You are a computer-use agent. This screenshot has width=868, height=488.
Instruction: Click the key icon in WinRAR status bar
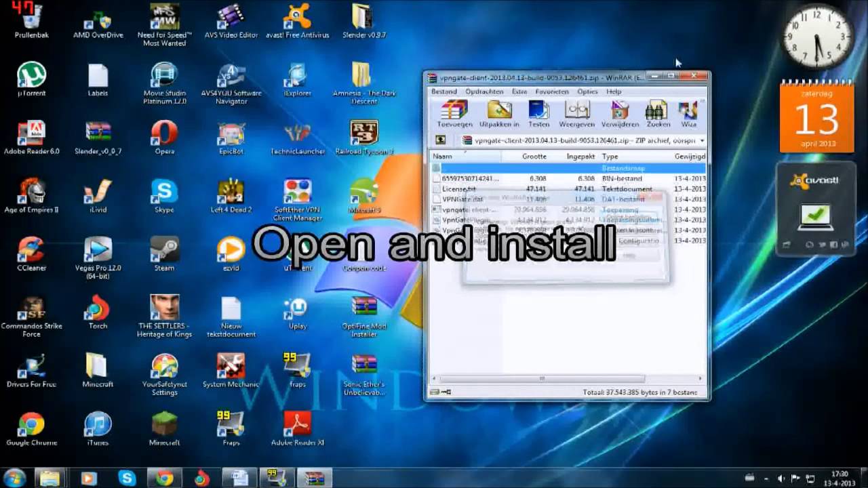(x=446, y=392)
